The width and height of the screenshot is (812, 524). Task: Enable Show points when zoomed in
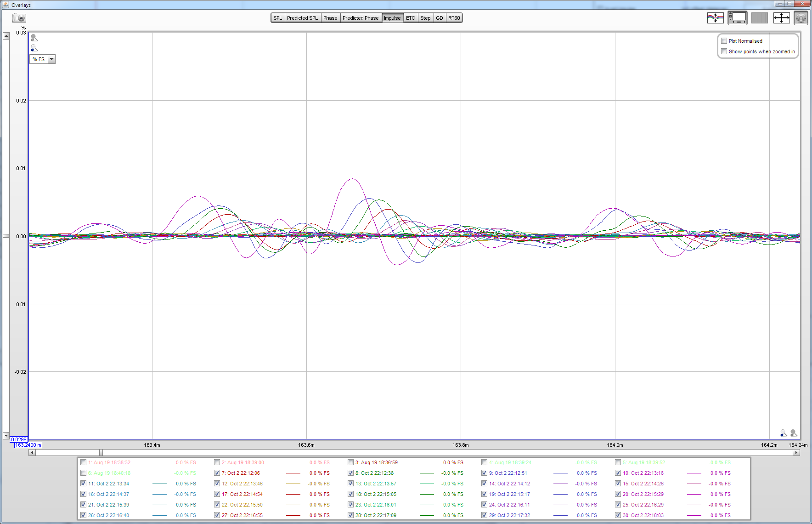coord(724,51)
